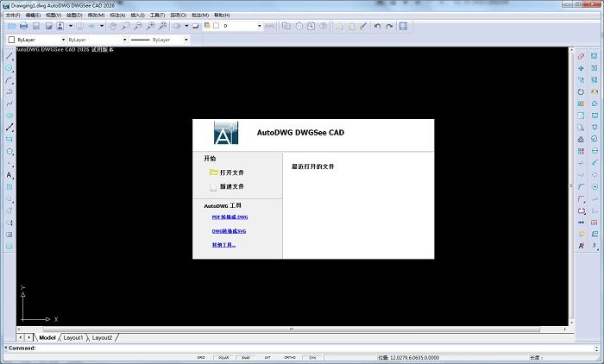The image size is (604, 364).
Task: Click the first zoom magnifier icon
Action: (126, 26)
